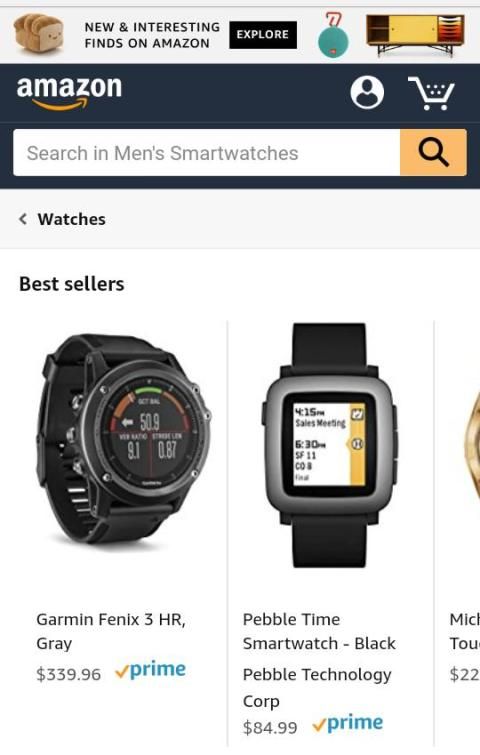Click the Watches breadcrumb label
The height and width of the screenshot is (755, 480).
tap(72, 219)
